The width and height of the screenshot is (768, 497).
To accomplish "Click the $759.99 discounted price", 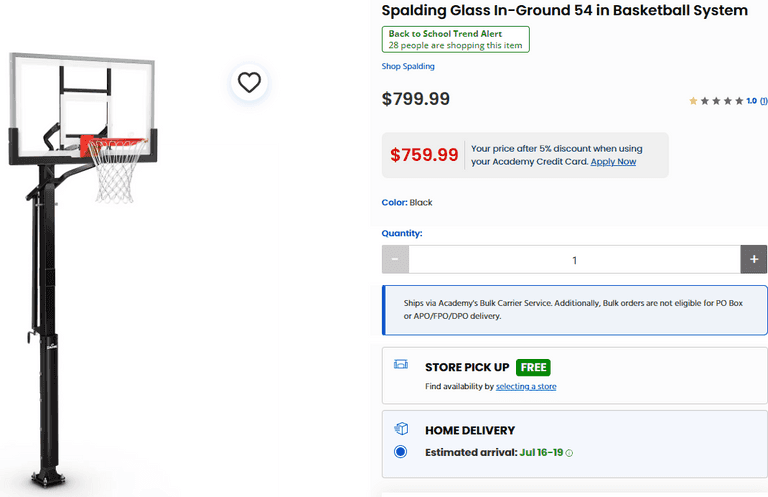I will click(424, 155).
